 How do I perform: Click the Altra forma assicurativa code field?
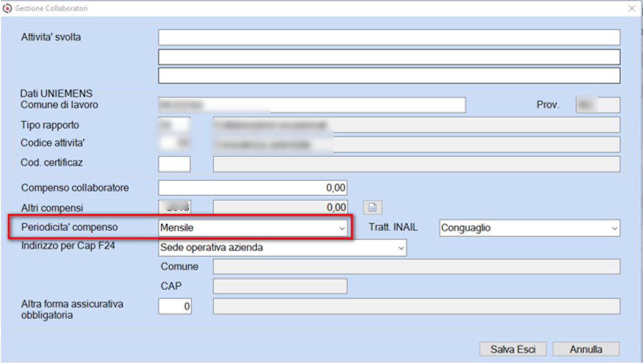coord(175,306)
